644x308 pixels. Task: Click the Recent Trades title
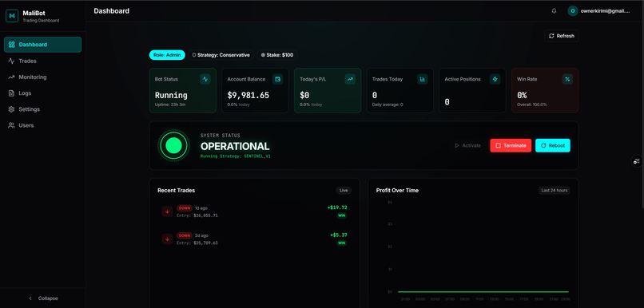(x=177, y=190)
